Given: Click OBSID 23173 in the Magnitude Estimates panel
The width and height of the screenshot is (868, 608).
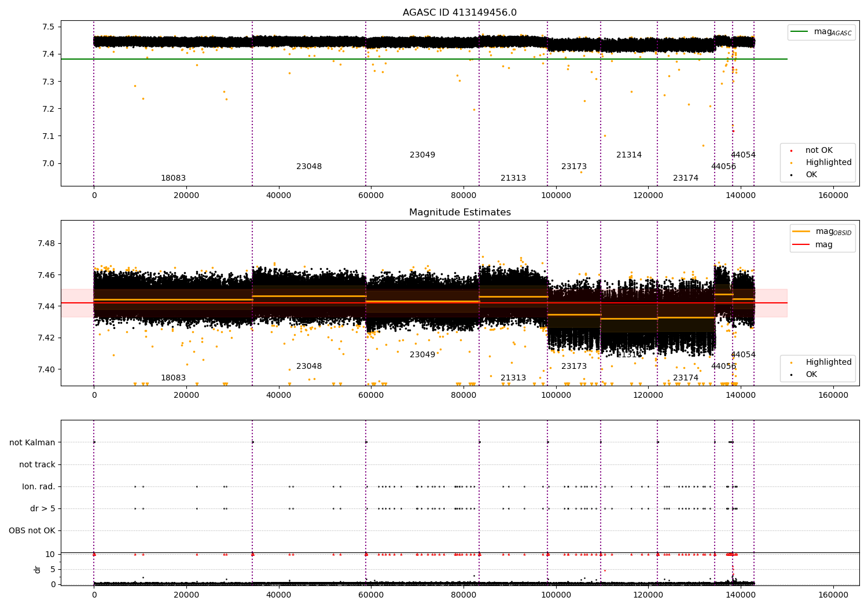Looking at the screenshot, I should pyautogui.click(x=574, y=367).
